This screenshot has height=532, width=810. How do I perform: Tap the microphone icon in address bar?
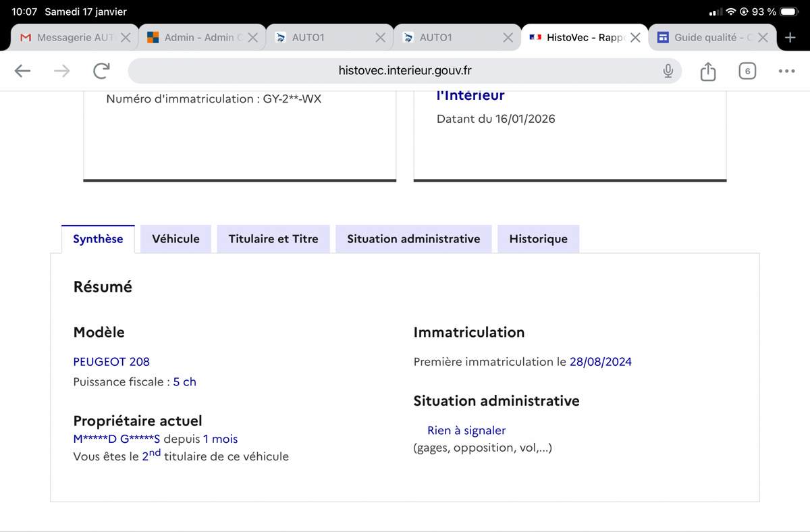point(668,71)
